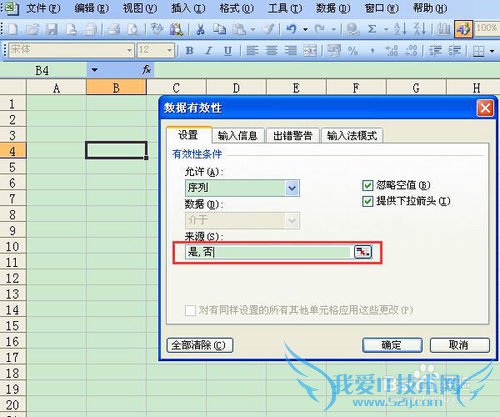This screenshot has width=500, height=417.
Task: Open the Name Box dropdown arrow
Action: (95, 70)
